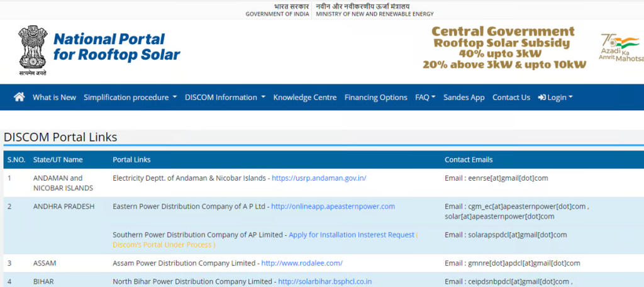
Task: Expand DISCOM Information dropdown
Action: pos(225,98)
